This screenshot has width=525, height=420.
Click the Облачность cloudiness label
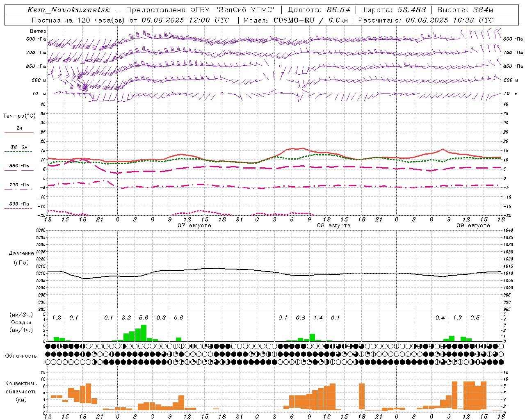point(21,356)
